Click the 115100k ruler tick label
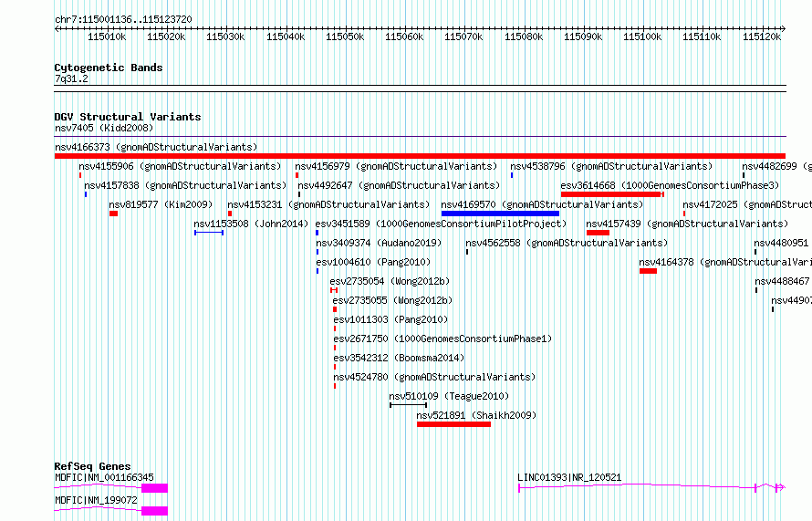Image resolution: width=812 pixels, height=521 pixels. 642,36
